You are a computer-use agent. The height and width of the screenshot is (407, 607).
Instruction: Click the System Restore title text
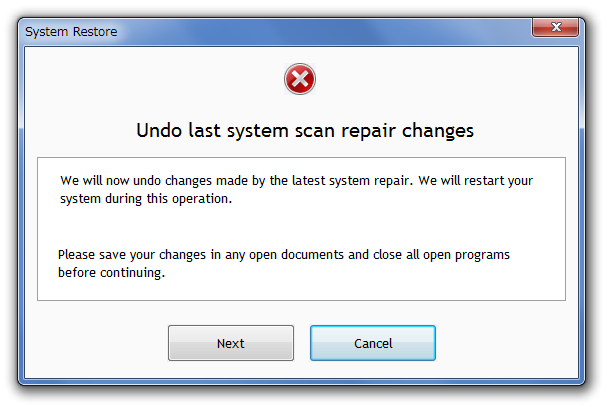[x=71, y=31]
